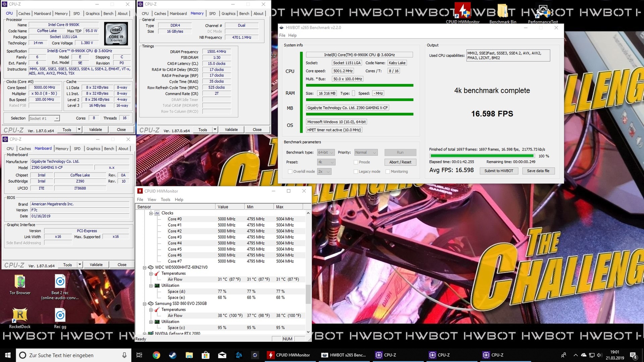Toggle Pmode checkbox

(356, 162)
